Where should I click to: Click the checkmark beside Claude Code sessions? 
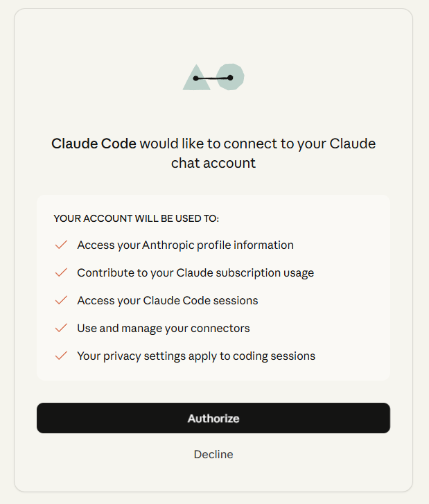pyautogui.click(x=61, y=300)
